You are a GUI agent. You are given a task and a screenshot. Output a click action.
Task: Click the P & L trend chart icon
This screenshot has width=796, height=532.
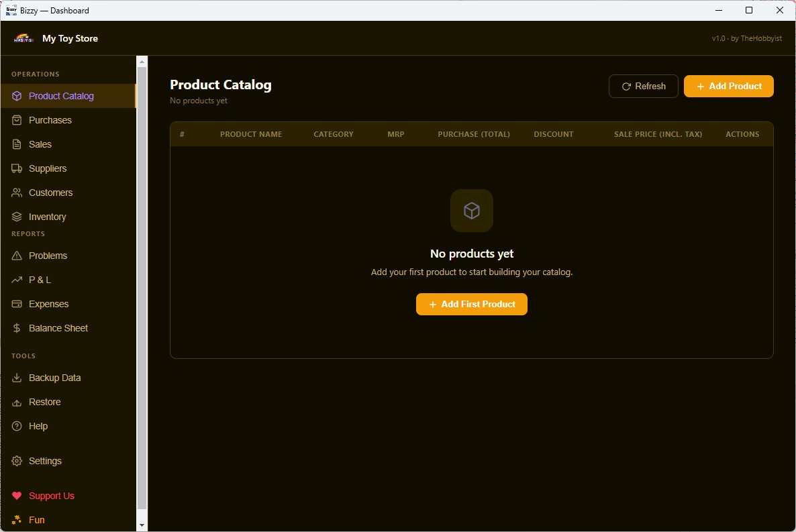point(16,280)
